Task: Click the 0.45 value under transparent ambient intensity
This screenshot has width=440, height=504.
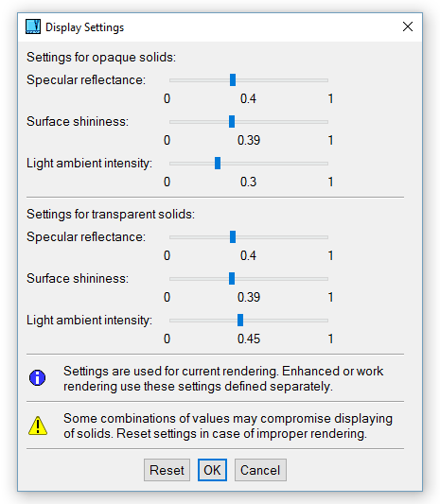Action: tap(249, 339)
